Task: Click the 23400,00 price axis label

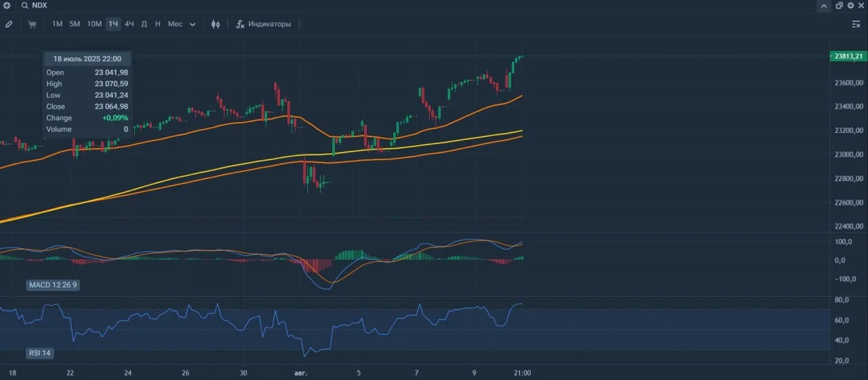Action: tap(849, 107)
